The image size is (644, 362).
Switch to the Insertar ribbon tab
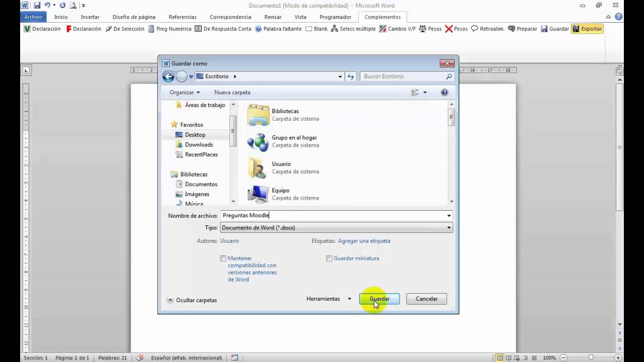90,17
